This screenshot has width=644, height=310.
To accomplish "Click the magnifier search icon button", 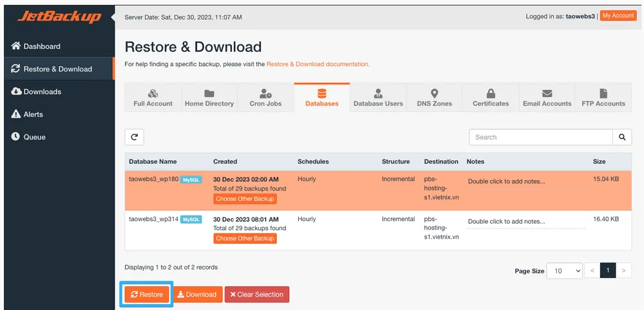I will (x=621, y=137).
